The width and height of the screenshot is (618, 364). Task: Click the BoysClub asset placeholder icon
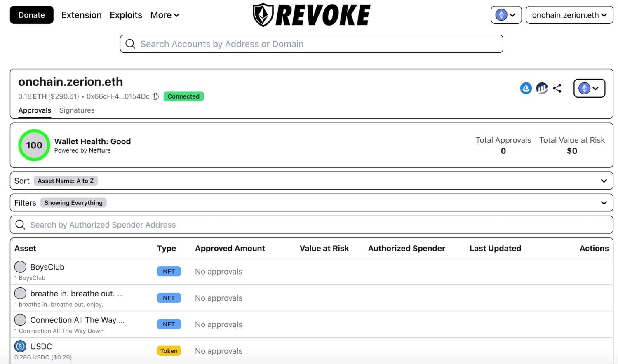click(x=20, y=267)
